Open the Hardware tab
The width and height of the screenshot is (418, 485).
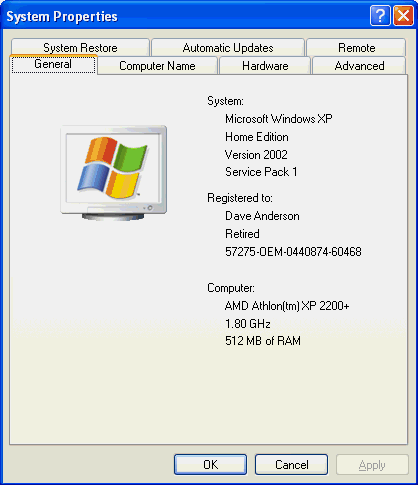(265, 66)
